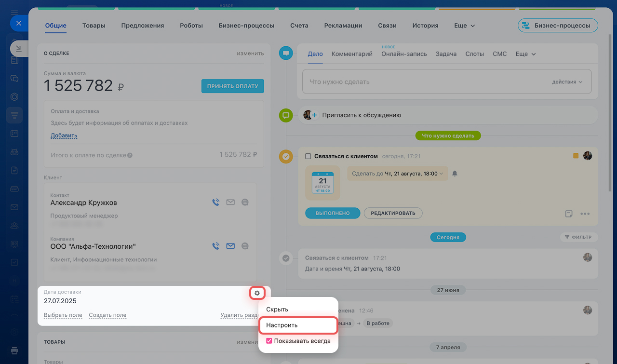Click the ВЫПОЛНЕНО button
The height and width of the screenshot is (364, 617).
pos(333,213)
